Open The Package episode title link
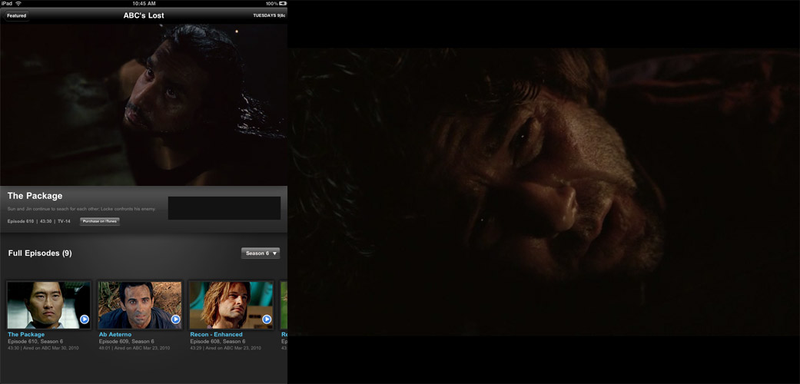Viewport: 800px width, 384px height. click(x=26, y=335)
